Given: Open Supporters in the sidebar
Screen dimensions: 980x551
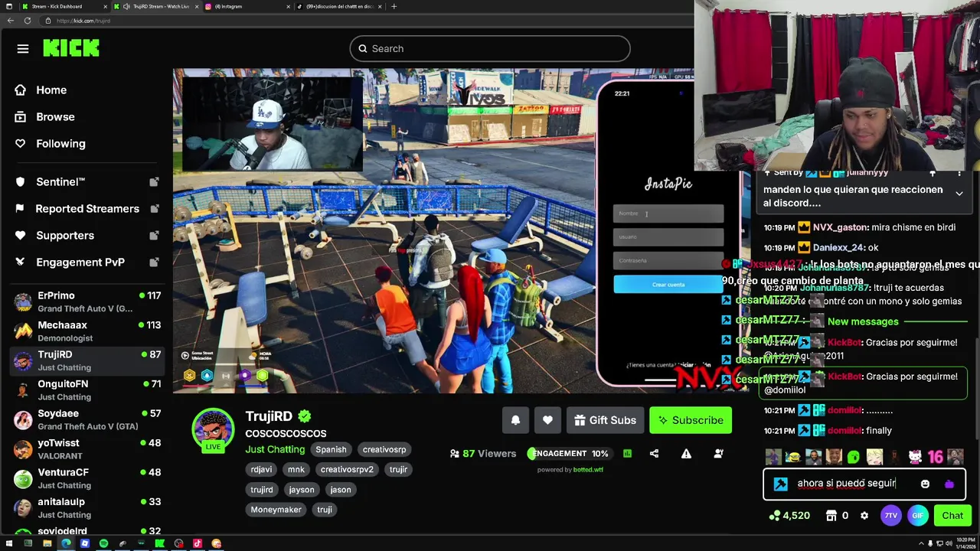Looking at the screenshot, I should 65,236.
